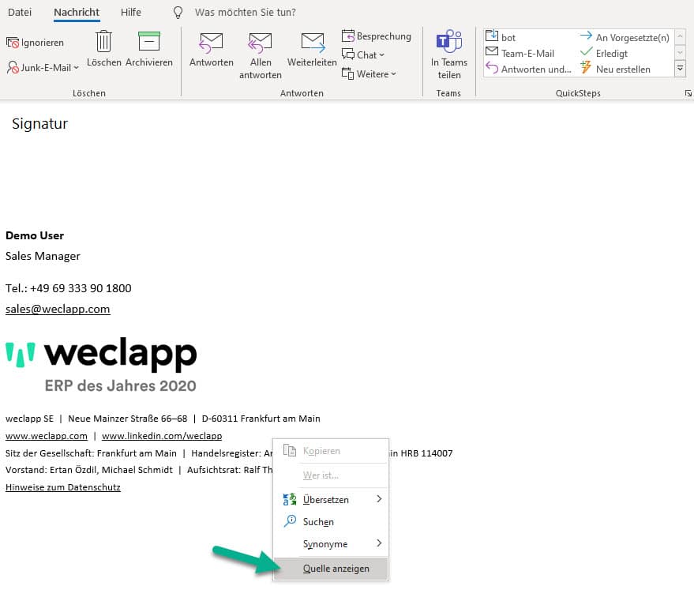Choose Neu erstellen quick step

[x=615, y=69]
